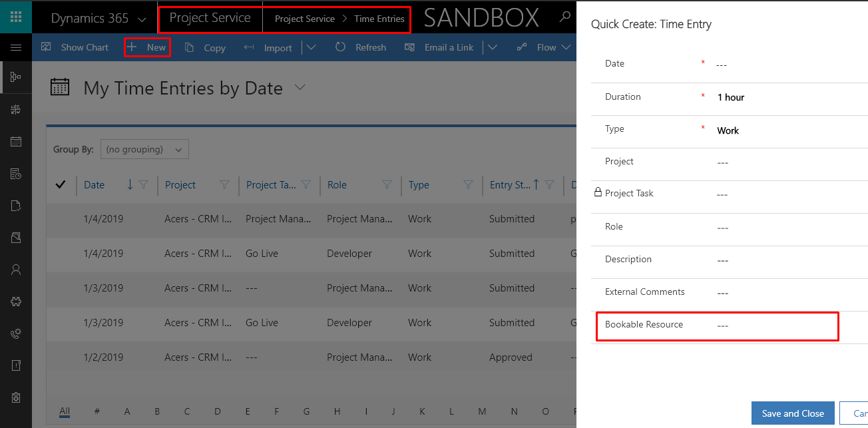This screenshot has height=428, width=868.
Task: Click the Date field in Quick Create
Action: (730, 65)
